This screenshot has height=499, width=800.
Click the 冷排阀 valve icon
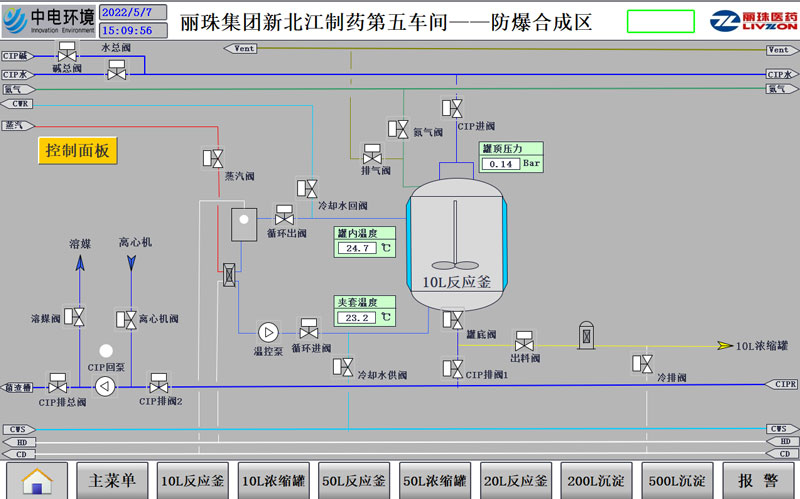click(x=642, y=364)
